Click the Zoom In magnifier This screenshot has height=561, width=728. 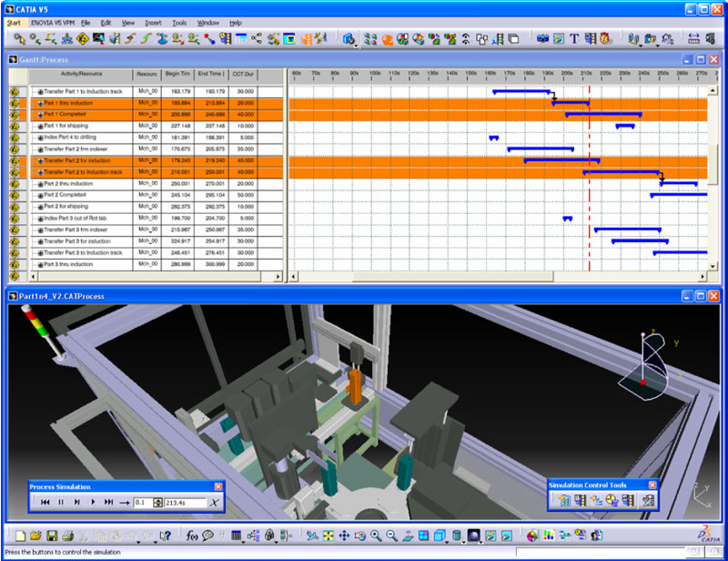[376, 535]
